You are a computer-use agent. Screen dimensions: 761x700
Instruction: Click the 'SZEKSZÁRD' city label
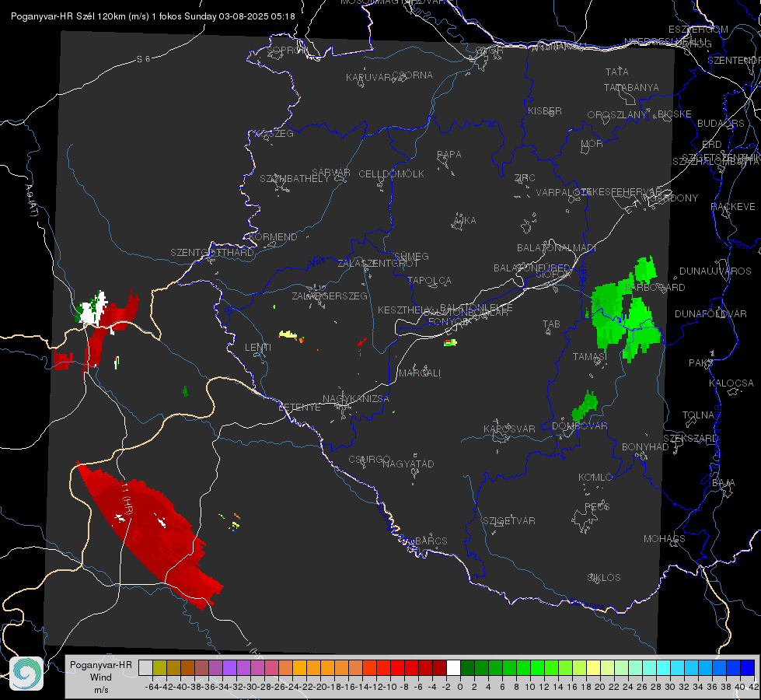[x=690, y=439]
